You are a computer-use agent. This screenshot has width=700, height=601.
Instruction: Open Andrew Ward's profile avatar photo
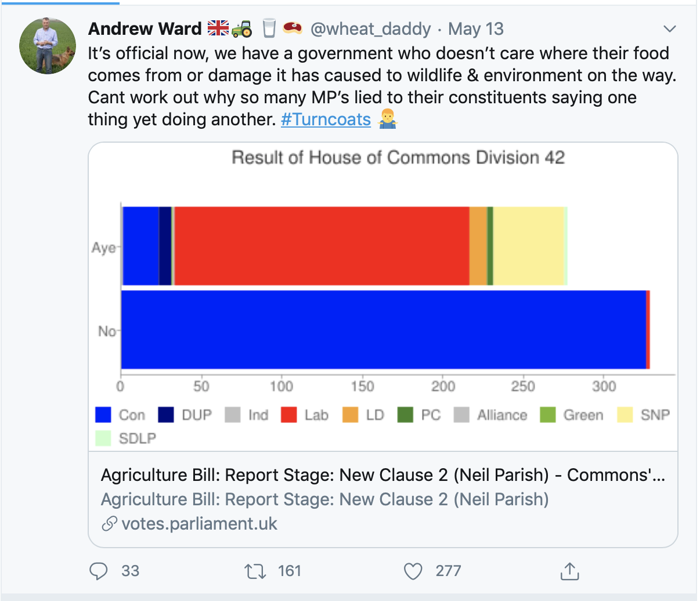48,46
